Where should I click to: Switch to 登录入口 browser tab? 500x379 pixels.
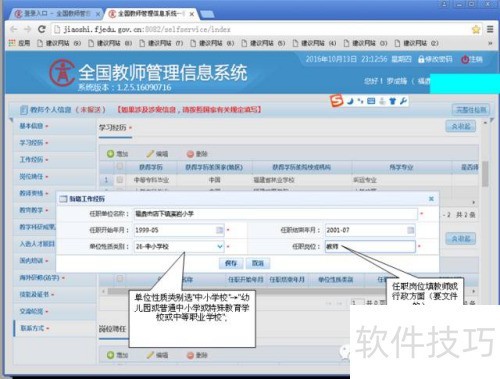[x=57, y=14]
